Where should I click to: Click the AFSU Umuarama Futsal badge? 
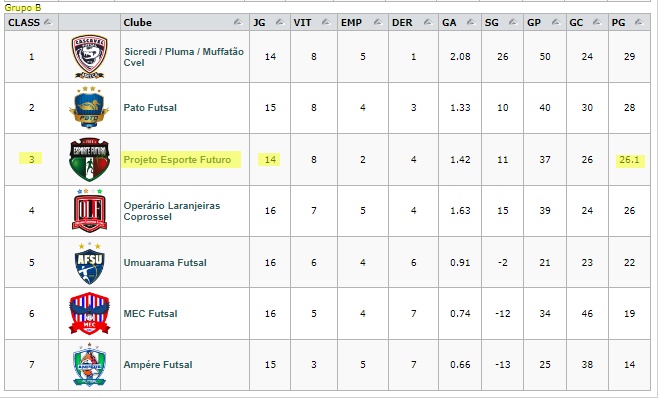pyautogui.click(x=89, y=262)
